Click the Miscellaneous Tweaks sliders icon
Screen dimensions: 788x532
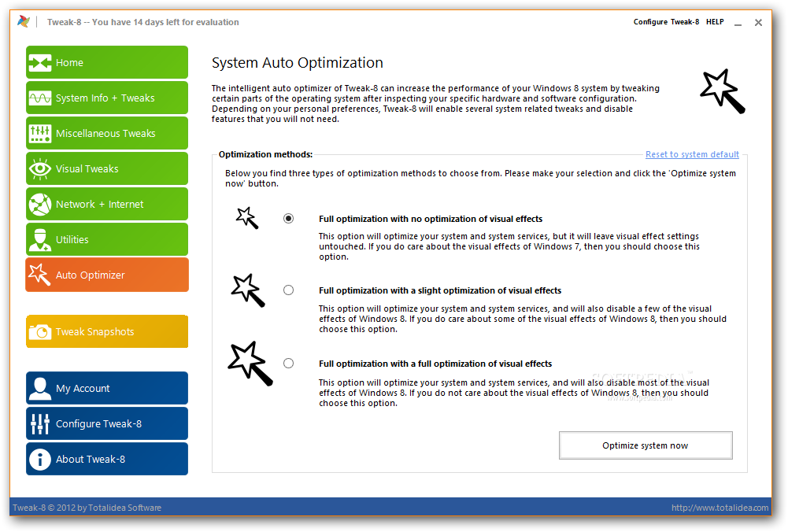coord(39,134)
